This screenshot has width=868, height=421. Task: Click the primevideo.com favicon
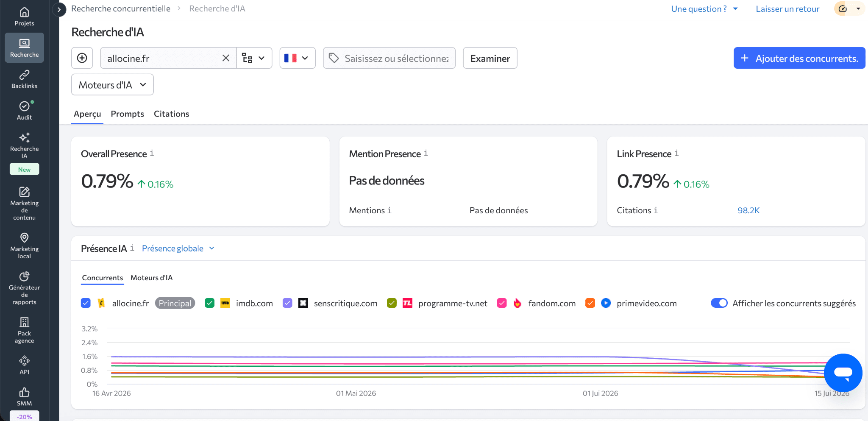click(606, 303)
